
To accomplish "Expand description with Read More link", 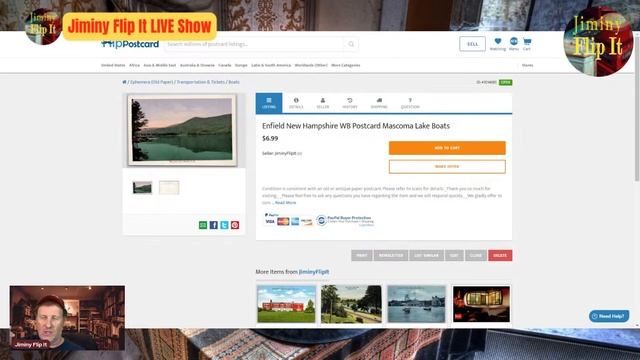I will tap(285, 202).
